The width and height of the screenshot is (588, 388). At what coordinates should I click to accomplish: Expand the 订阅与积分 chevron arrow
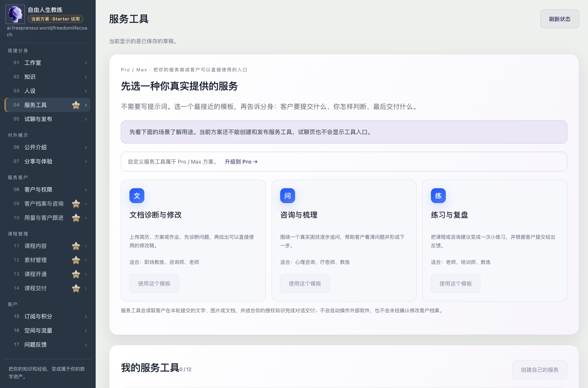click(x=86, y=316)
